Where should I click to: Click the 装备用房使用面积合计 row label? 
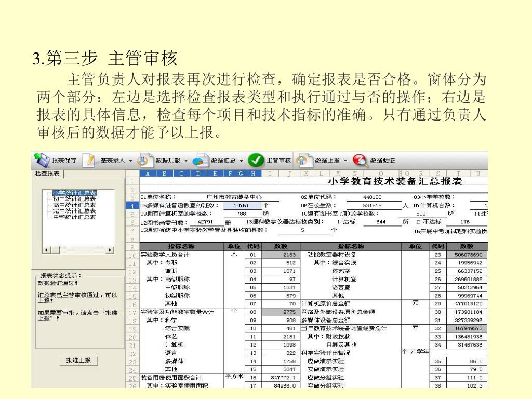click(171, 377)
